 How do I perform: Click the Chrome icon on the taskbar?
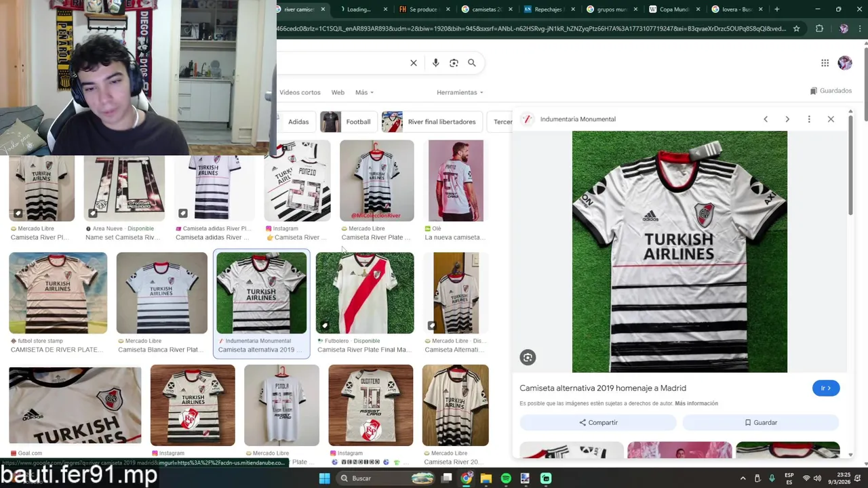(467, 479)
